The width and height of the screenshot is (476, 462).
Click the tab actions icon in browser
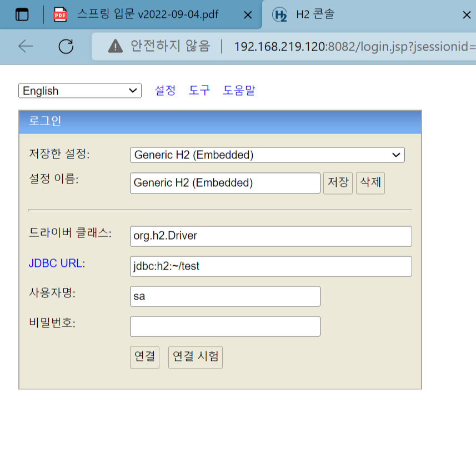pyautogui.click(x=22, y=14)
